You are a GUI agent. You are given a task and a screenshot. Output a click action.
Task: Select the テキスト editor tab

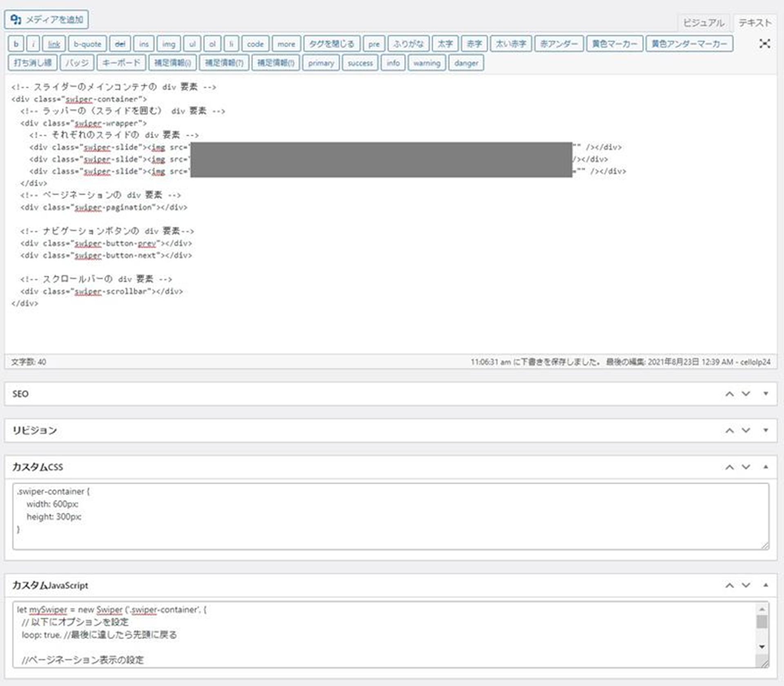(x=755, y=23)
